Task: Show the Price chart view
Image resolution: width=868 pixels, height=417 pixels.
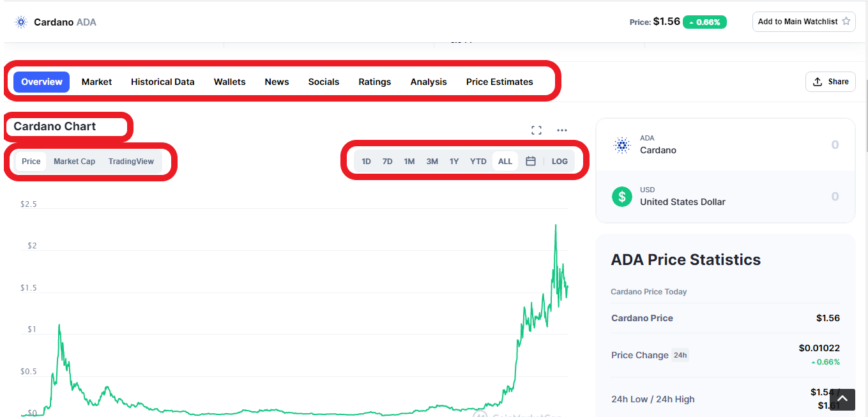Action: pyautogui.click(x=31, y=162)
